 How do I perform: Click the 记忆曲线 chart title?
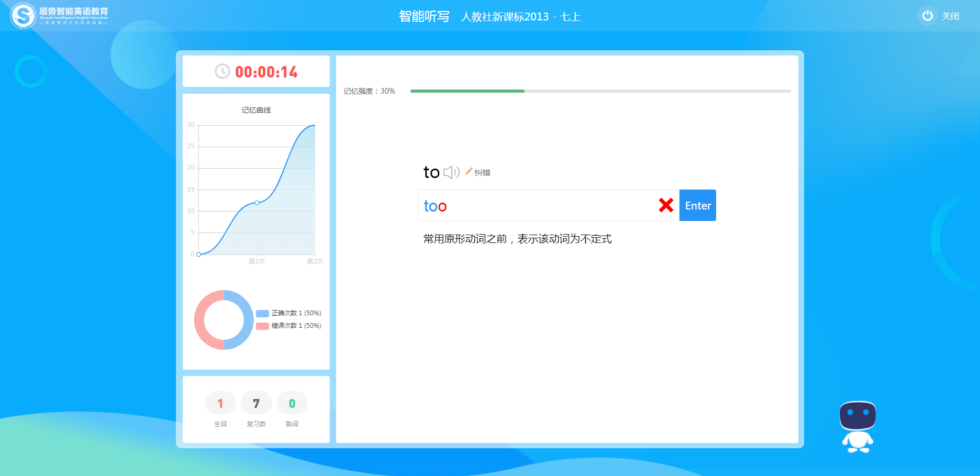(x=256, y=110)
